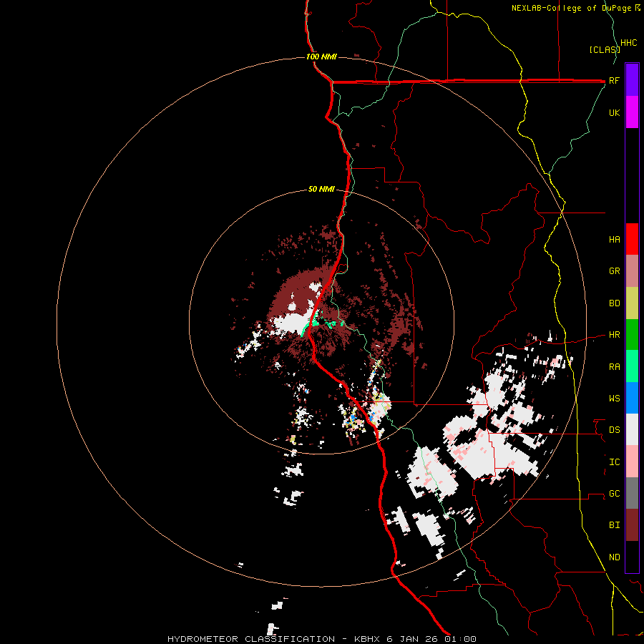The image size is (644, 644).
Task: Click the HR dark green swatch
Action: tap(632, 335)
